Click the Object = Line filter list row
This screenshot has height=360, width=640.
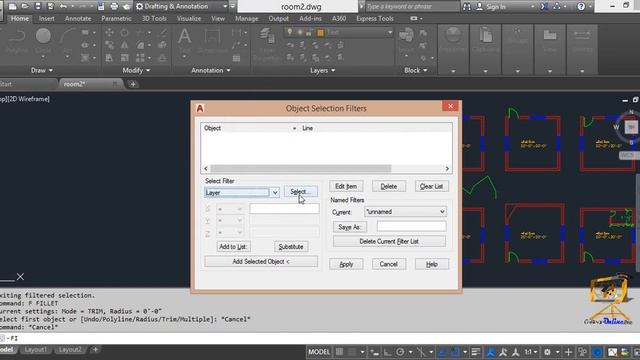[x=326, y=128]
